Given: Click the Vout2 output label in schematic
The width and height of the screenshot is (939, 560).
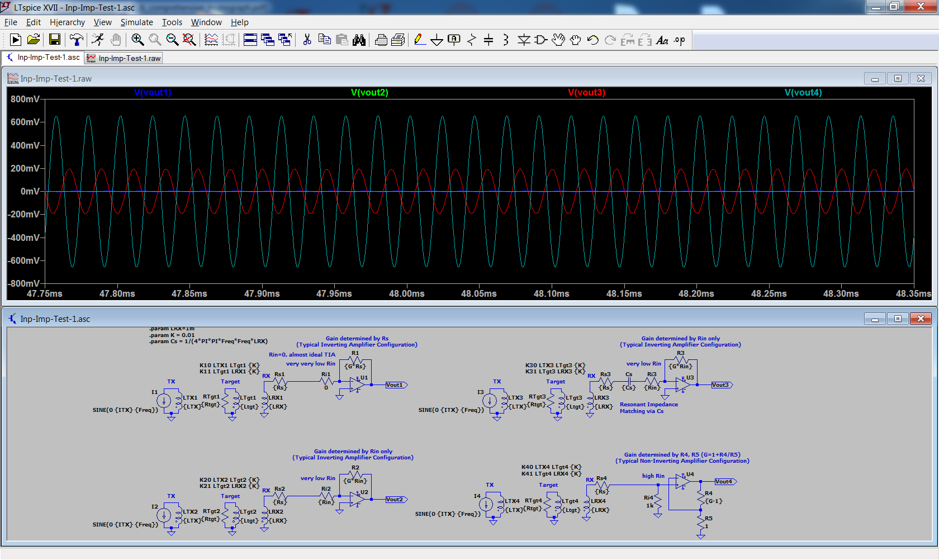Looking at the screenshot, I should click(x=396, y=499).
